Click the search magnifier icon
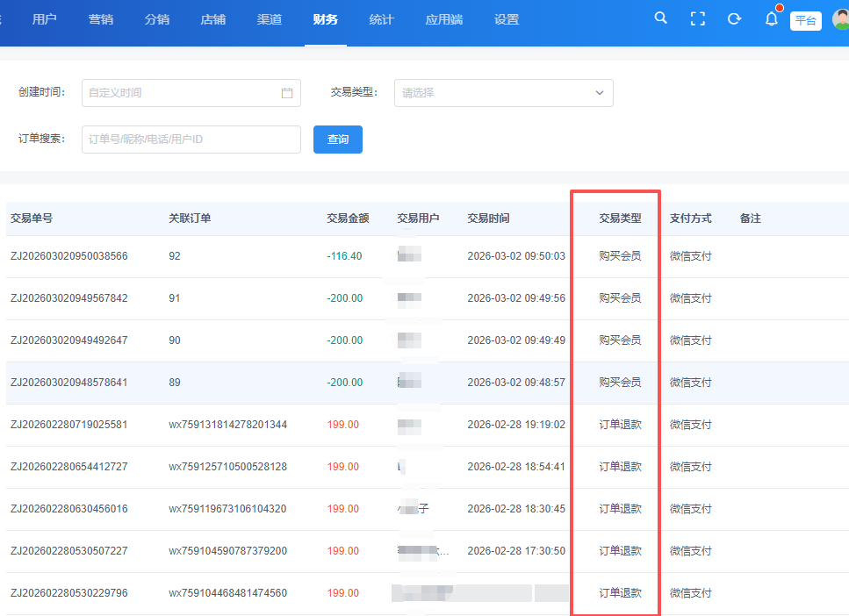The width and height of the screenshot is (849, 616). pyautogui.click(x=661, y=18)
